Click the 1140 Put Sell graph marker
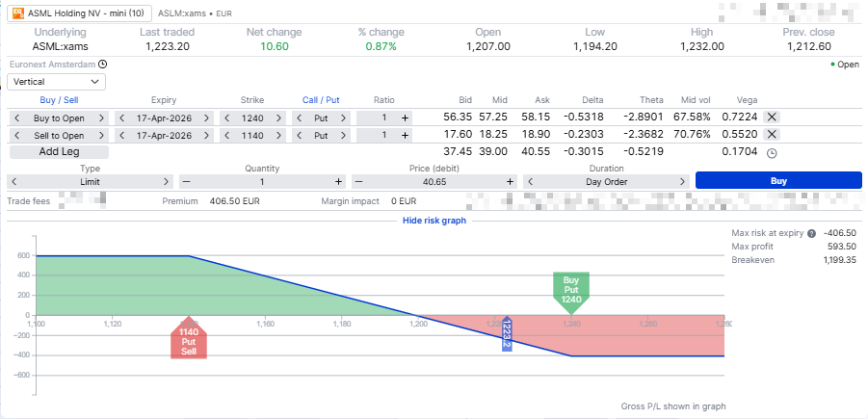Viewport: 868px width, 419px height. 189,339
